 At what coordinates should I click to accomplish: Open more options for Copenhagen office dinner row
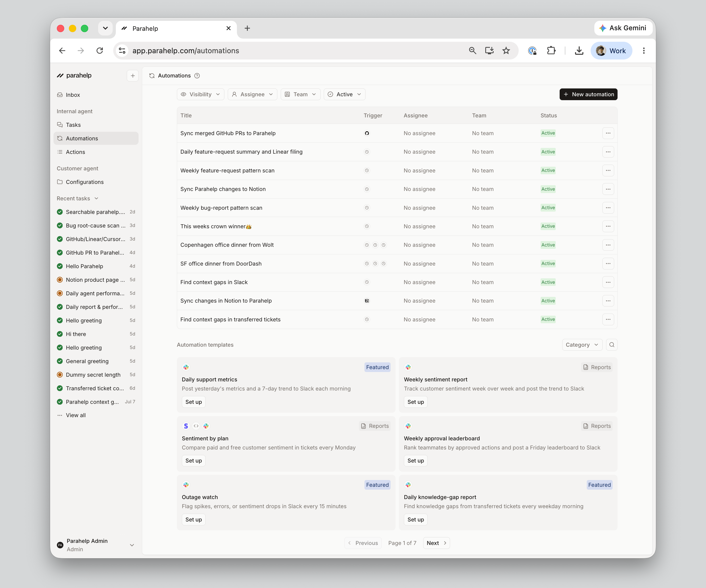(x=608, y=245)
